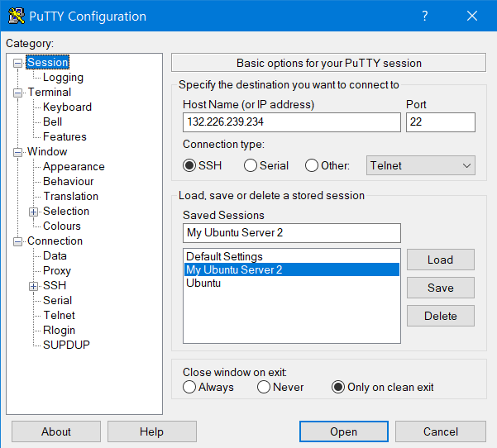Screen dimensions: 497x448
Task: Open the SSH category in tree
Action: click(x=55, y=286)
